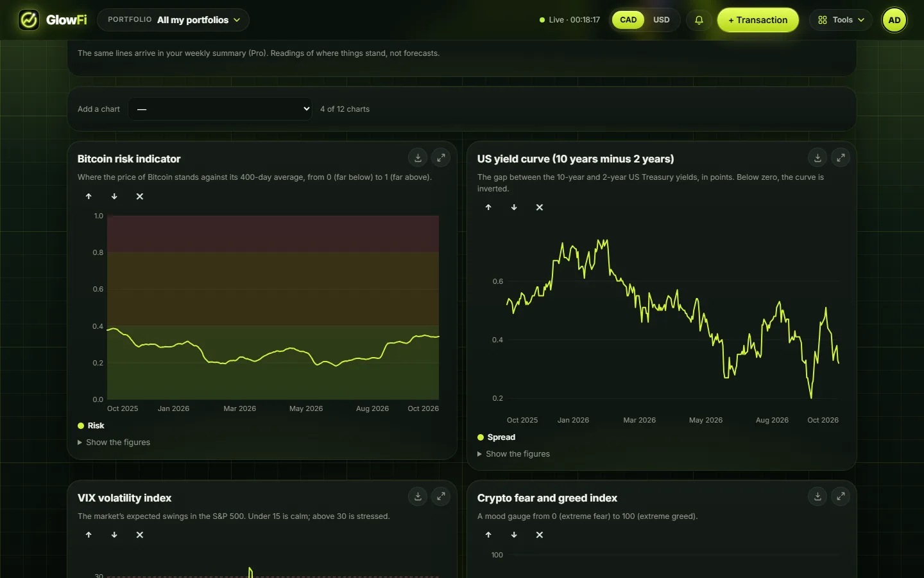Toggle the Risk series legend
This screenshot has width=924, height=578.
click(91, 426)
